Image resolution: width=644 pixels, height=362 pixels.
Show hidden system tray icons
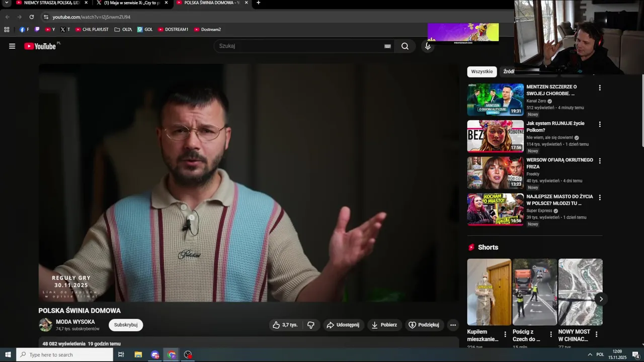[590, 354]
